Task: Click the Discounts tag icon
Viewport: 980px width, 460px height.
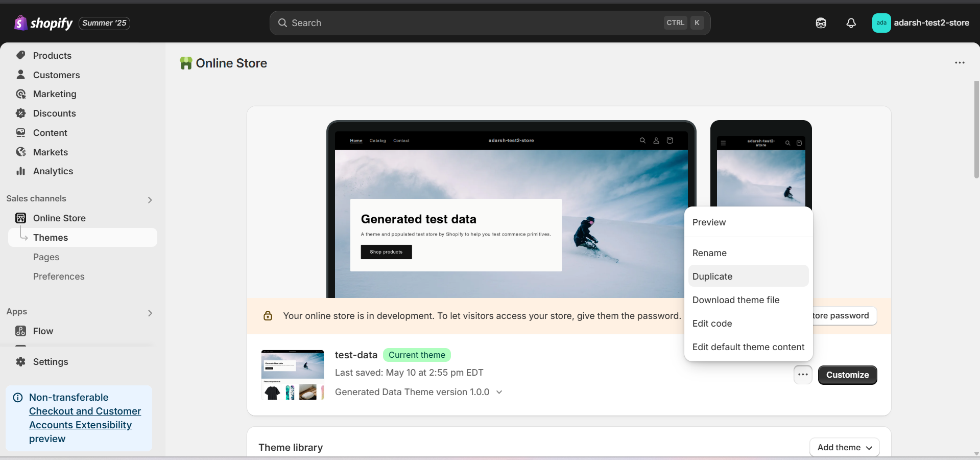Action: tap(20, 113)
